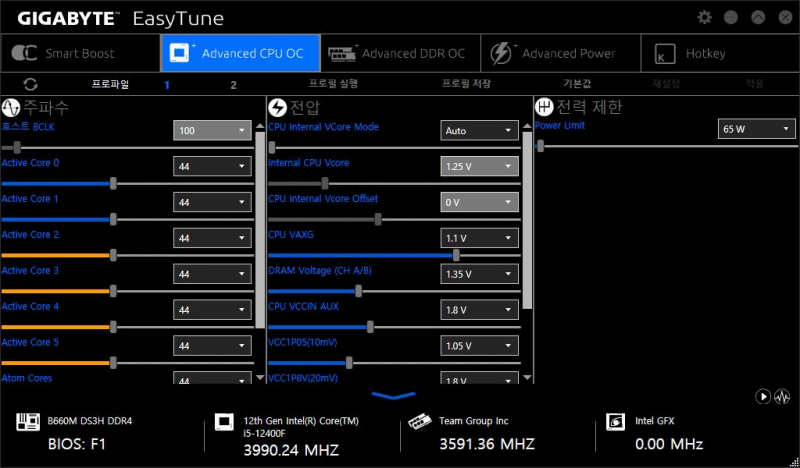Open the CPU Internal Vcore Offset dropdown
Viewport: 800px width, 468px height.
click(479, 202)
